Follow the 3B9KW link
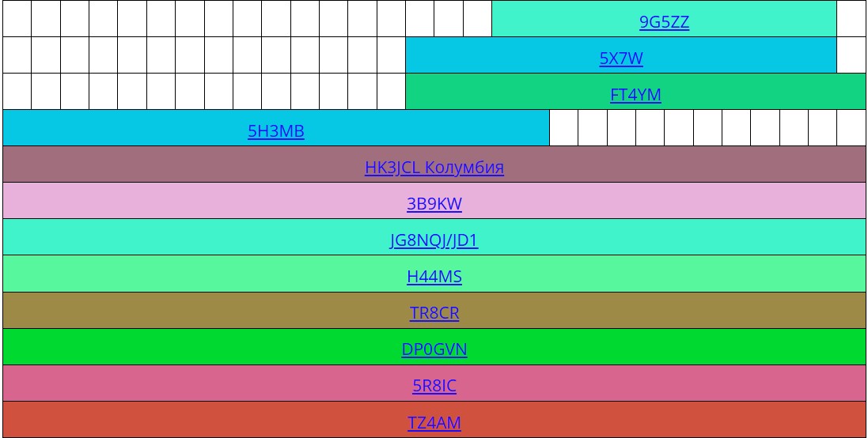Screen dimensions: 868x438 click(434, 204)
